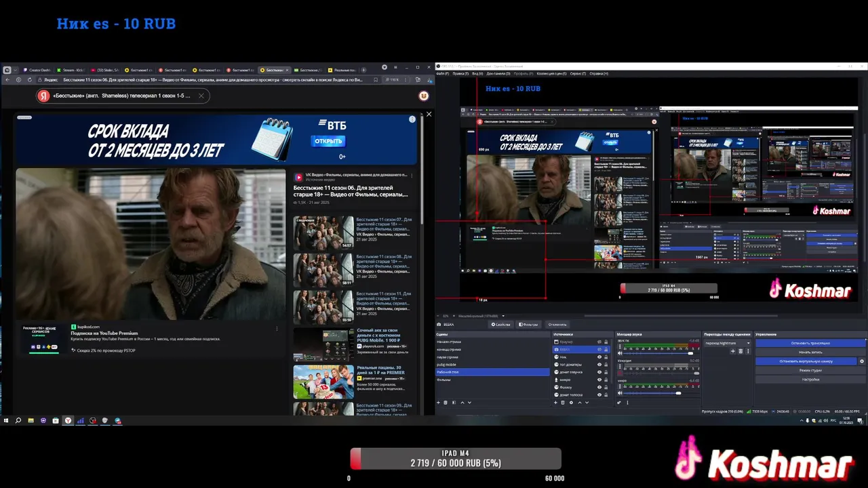
Task: Open new tab with plus icon in browser
Action: pos(363,70)
